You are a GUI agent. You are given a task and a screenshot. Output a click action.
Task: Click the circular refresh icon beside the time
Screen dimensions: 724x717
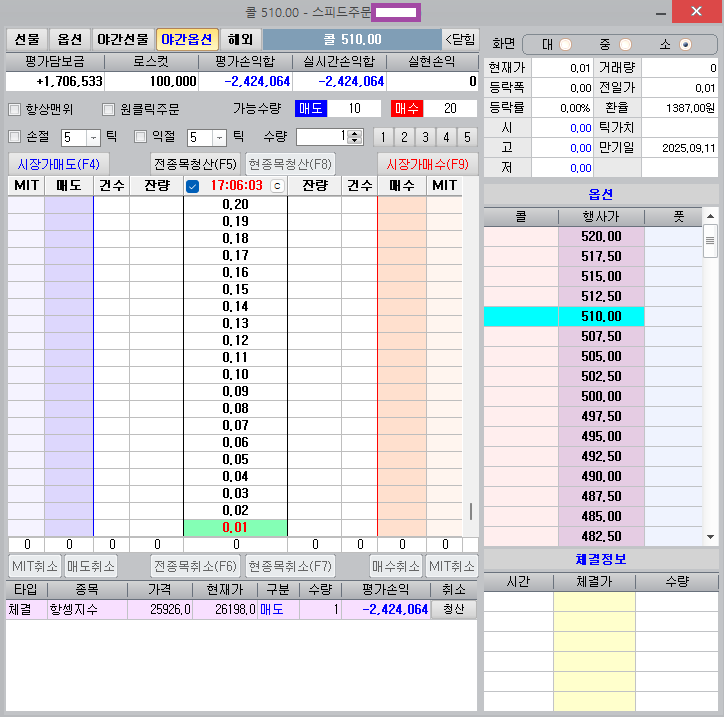[277, 186]
